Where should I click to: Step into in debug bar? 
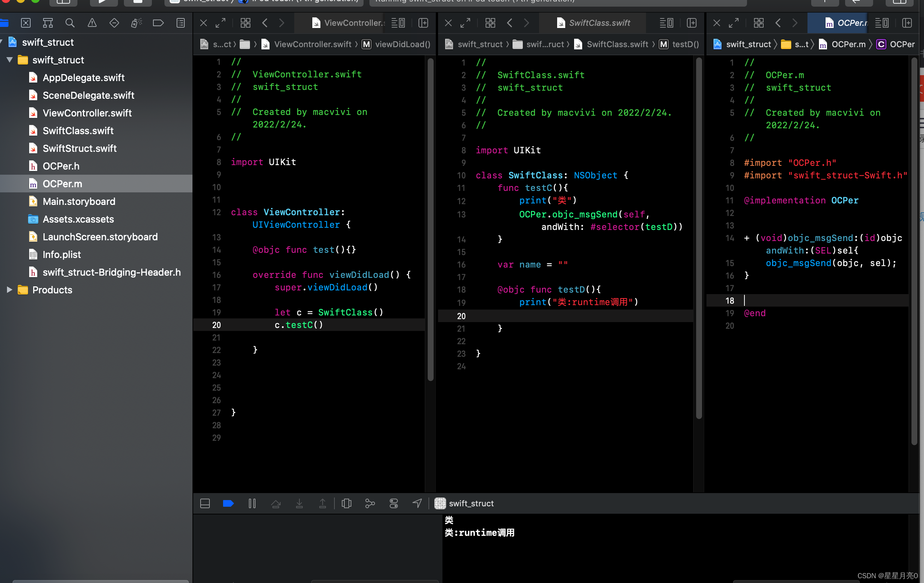coord(299,503)
